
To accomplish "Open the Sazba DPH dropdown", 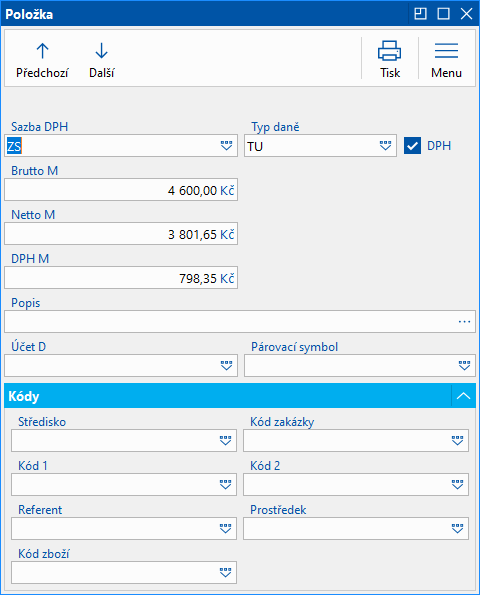I will [227, 146].
